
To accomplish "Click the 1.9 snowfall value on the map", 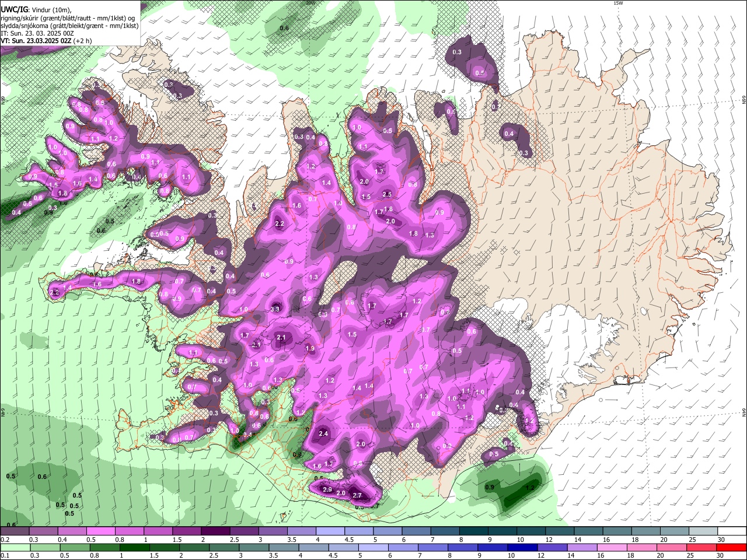I will (x=310, y=348).
